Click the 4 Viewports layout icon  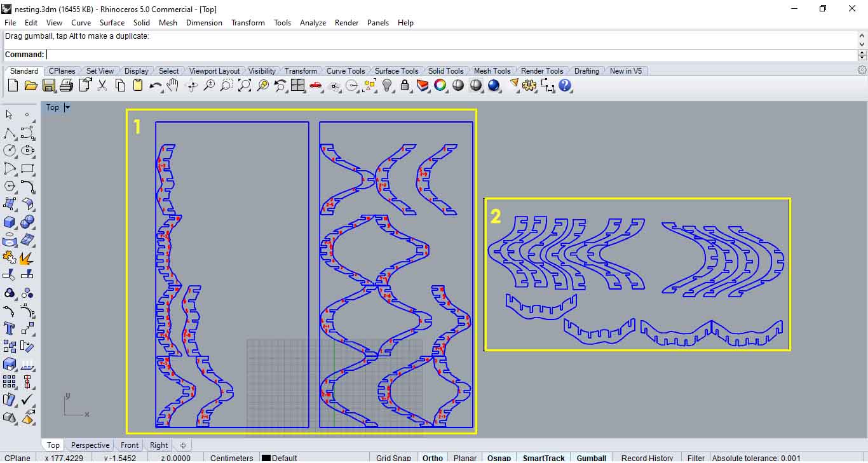[298, 85]
